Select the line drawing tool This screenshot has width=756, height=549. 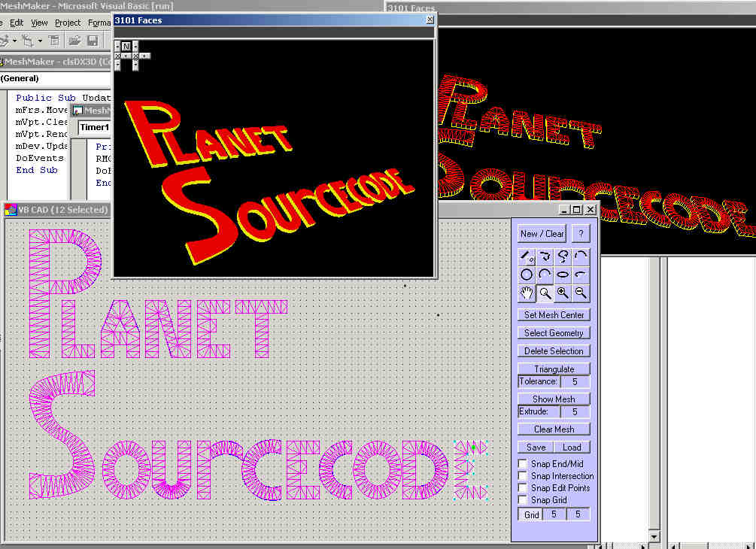[x=527, y=256]
